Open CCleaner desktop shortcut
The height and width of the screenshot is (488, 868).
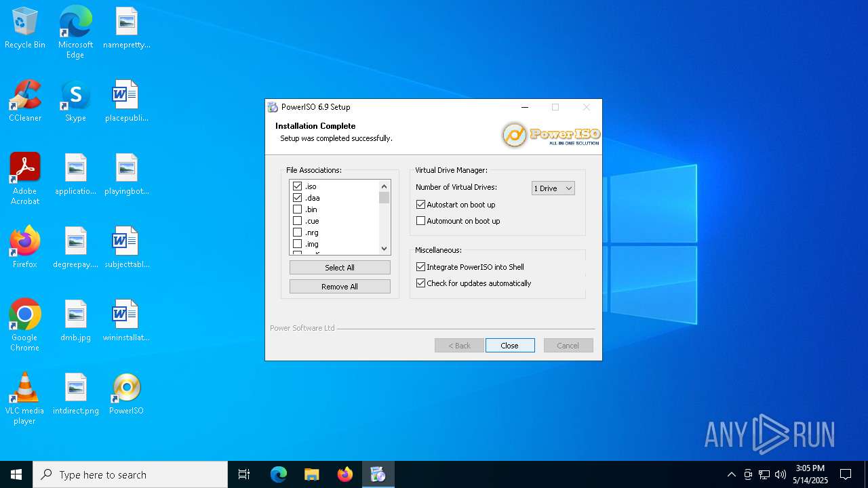click(x=25, y=101)
